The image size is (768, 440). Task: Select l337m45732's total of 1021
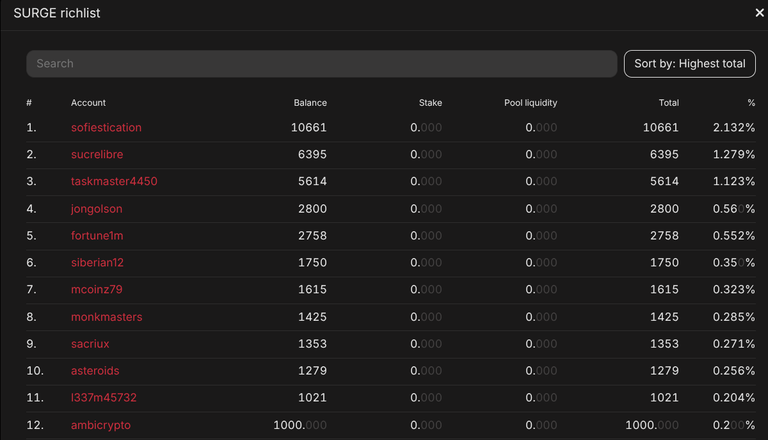click(664, 398)
